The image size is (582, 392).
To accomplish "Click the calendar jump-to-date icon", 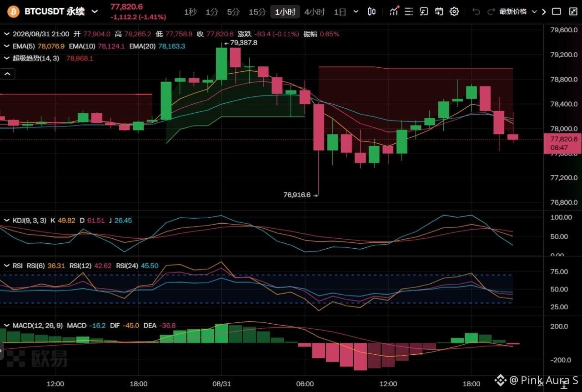I will pyautogui.click(x=439, y=12).
